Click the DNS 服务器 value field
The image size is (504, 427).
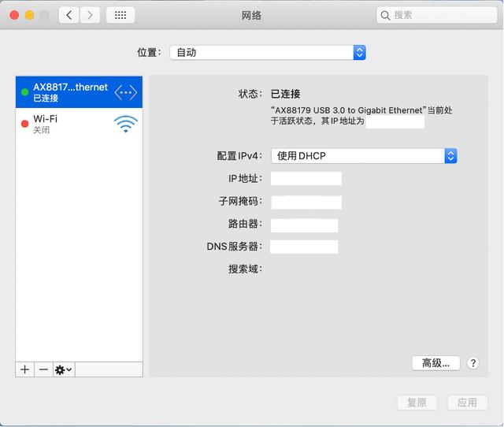point(304,247)
